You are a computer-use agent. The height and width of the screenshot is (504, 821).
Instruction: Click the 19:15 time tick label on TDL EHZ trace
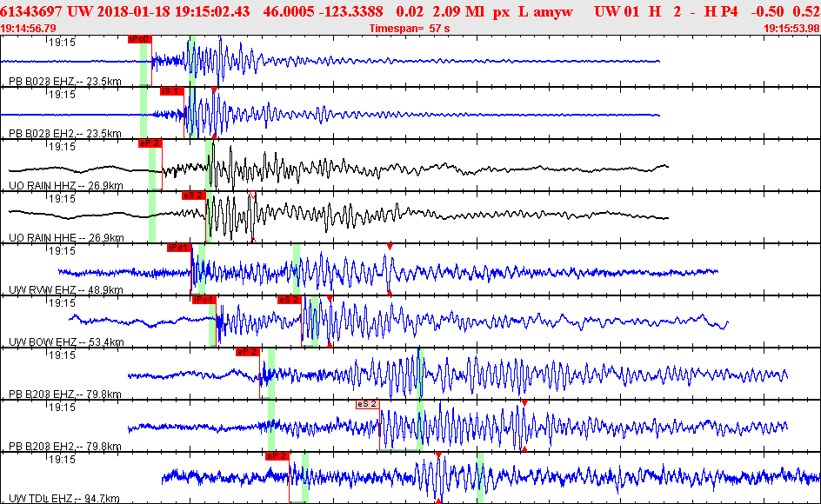click(x=63, y=460)
